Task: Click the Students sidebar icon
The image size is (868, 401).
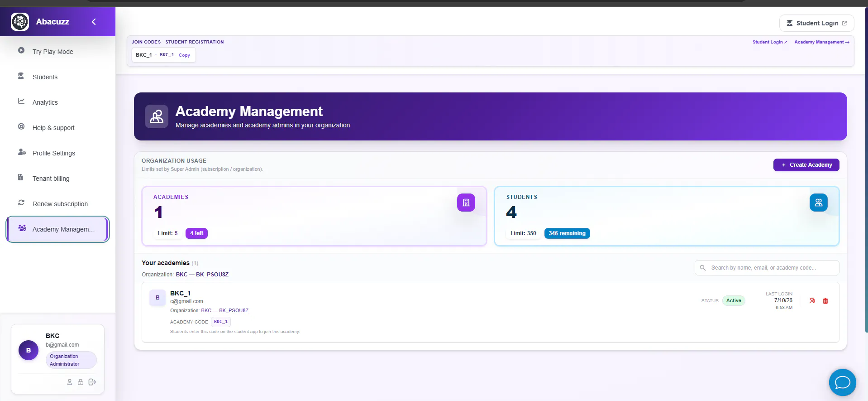Action: [21, 76]
